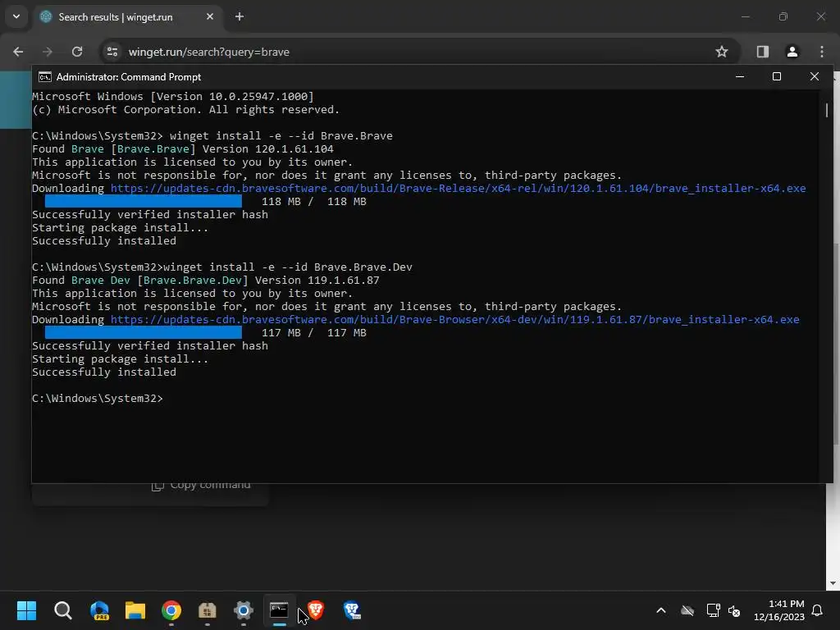
Task: Click the browser page scroll-down arrow
Action: (x=833, y=583)
